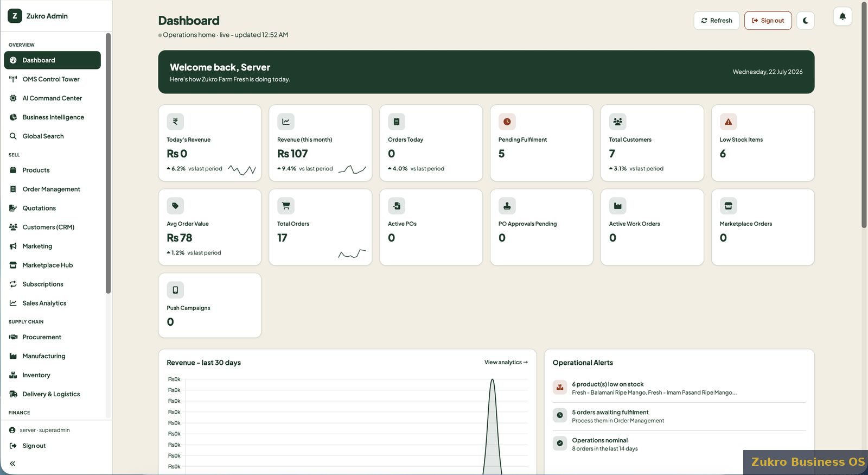The image size is (868, 475).
Task: Open OMS Control Tower
Action: coord(52,79)
